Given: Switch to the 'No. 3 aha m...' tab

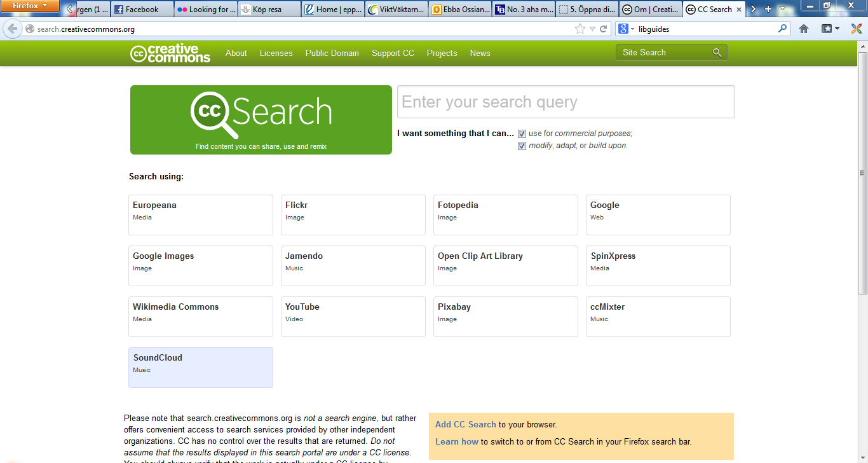Looking at the screenshot, I should [524, 10].
